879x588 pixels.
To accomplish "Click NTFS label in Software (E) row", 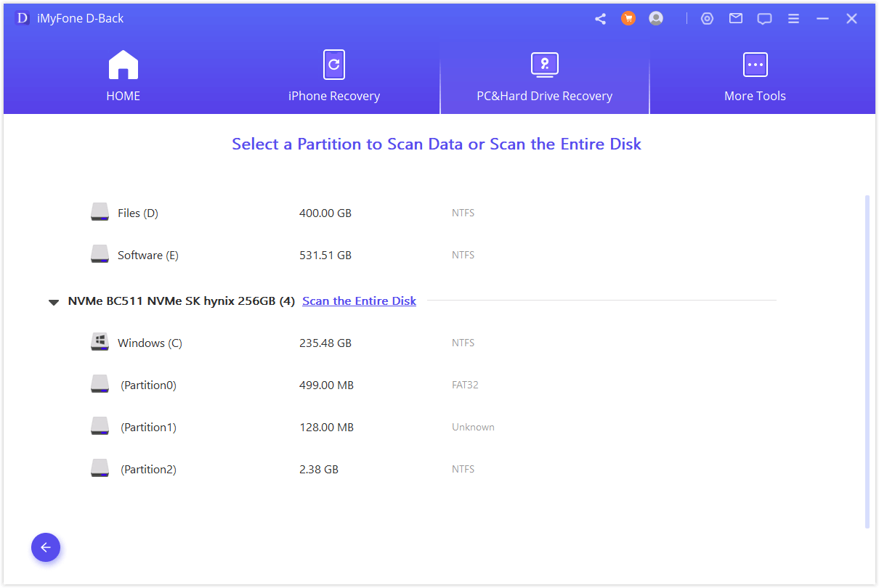I will click(463, 255).
